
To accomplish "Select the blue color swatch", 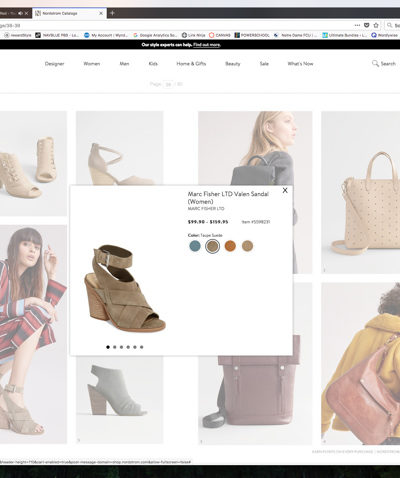I will pos(195,246).
